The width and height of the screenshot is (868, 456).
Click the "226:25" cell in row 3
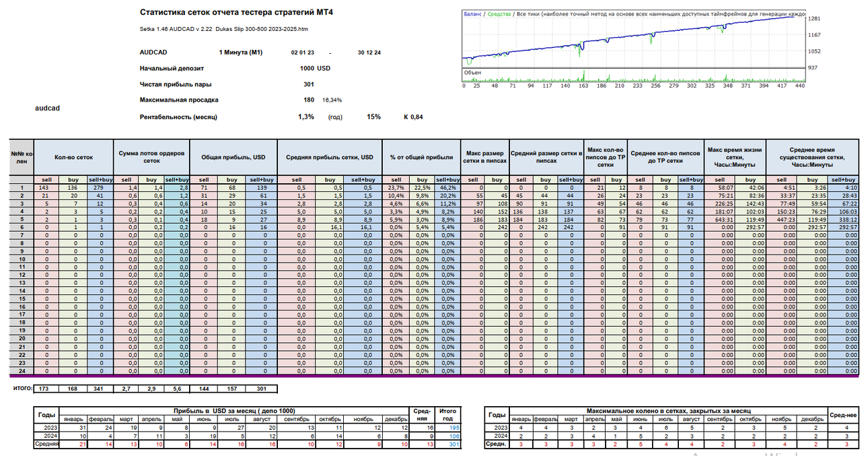coord(720,203)
